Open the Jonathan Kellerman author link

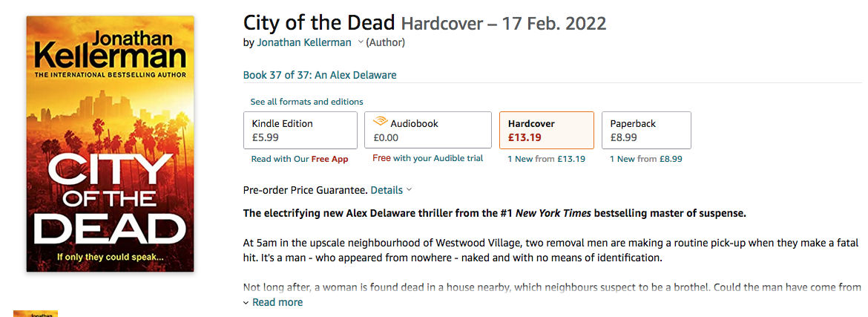pos(304,42)
